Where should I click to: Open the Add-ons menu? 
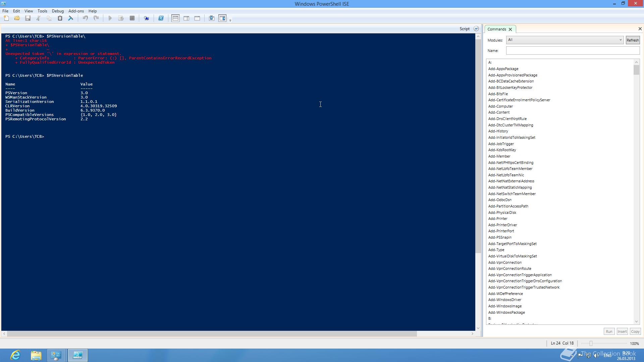(76, 11)
